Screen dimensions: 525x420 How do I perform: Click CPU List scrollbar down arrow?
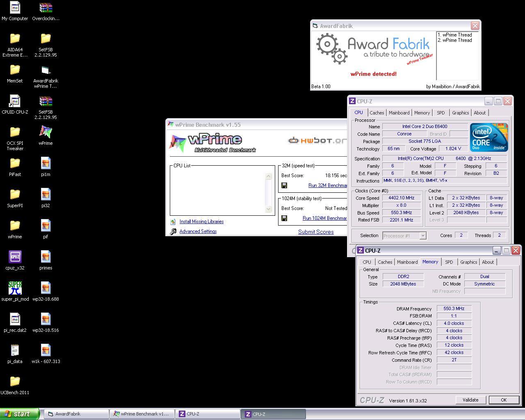[x=269, y=209]
